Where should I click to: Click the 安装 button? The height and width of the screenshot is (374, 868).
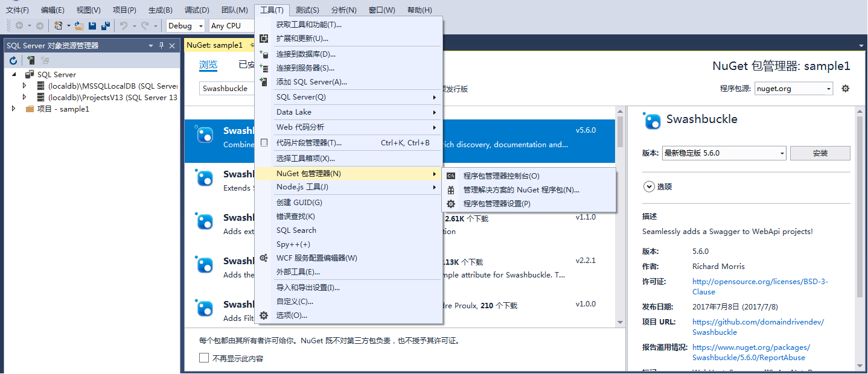[820, 153]
